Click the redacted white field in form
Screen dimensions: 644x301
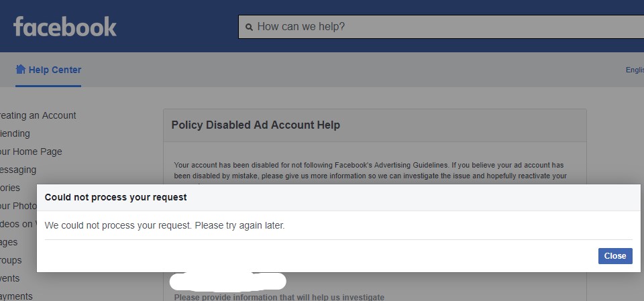228,282
